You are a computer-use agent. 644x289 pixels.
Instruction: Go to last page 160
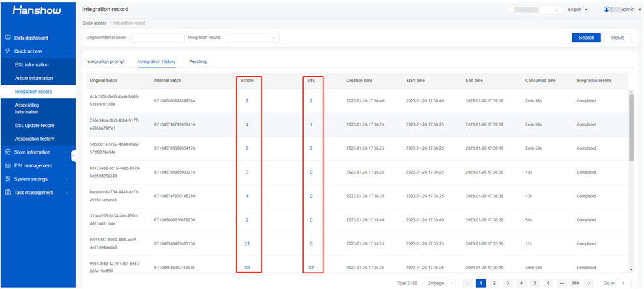tap(575, 283)
